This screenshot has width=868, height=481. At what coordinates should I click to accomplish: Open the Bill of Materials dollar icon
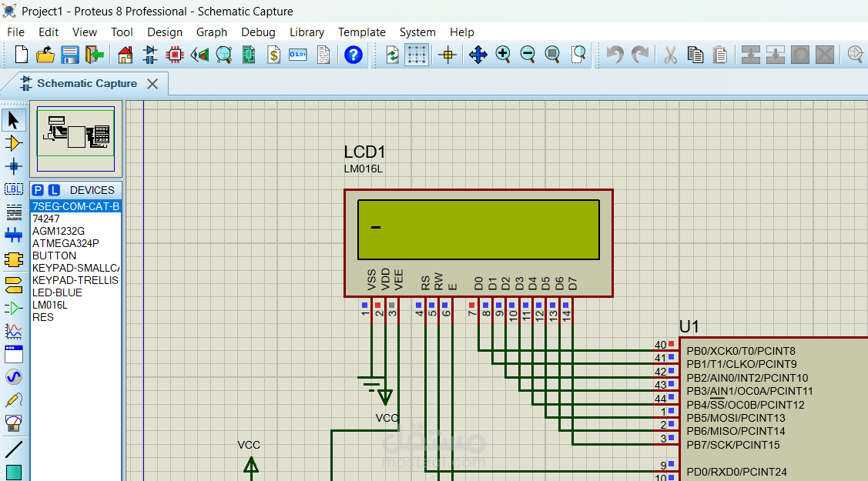tap(273, 55)
